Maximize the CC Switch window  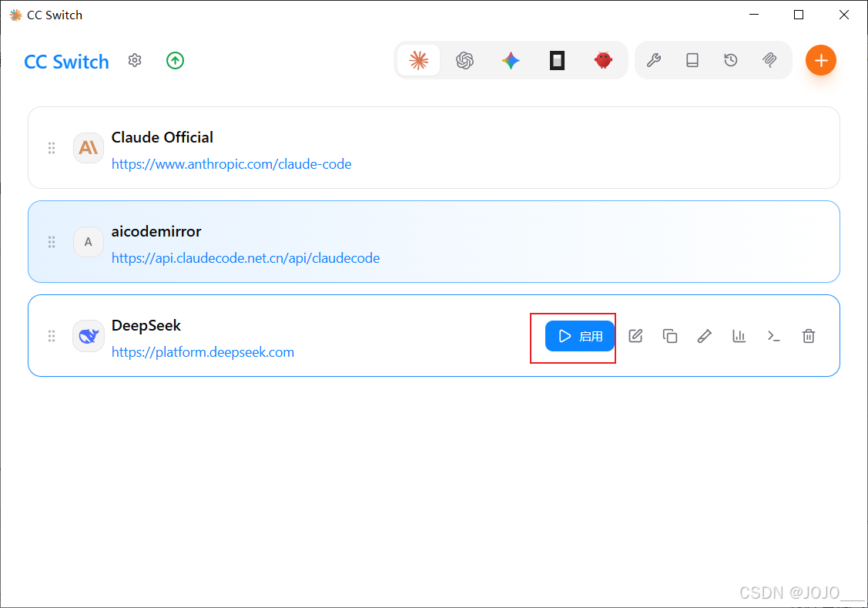click(798, 15)
